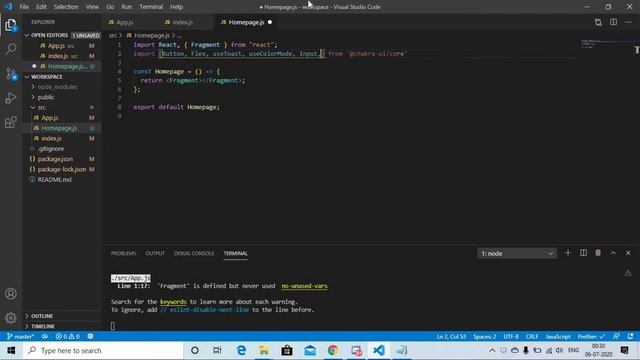Open the Search view in activity bar
Image resolution: width=640 pixels, height=360 pixels.
tap(11, 49)
